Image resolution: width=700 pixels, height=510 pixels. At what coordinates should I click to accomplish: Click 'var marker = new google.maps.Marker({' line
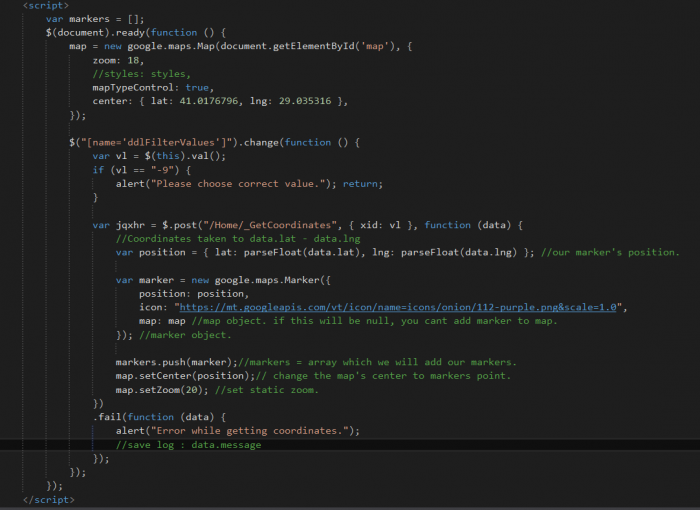(x=223, y=280)
